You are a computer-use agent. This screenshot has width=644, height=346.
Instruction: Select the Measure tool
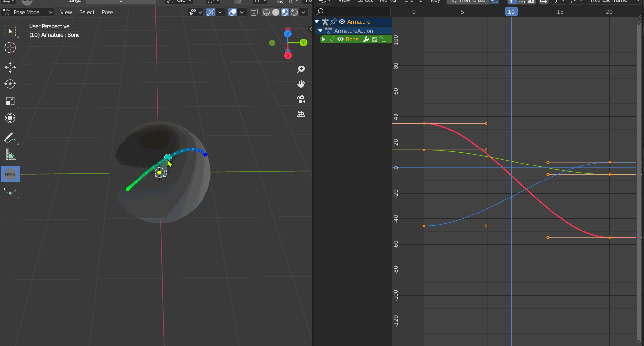click(x=10, y=155)
